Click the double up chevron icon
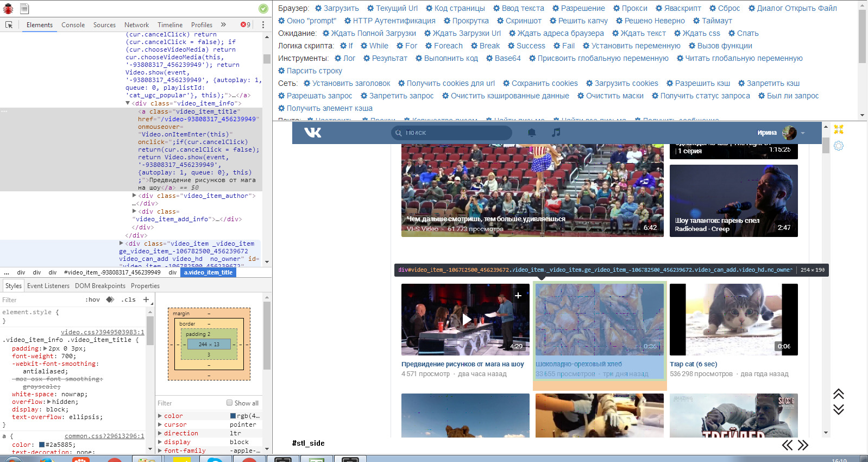The height and width of the screenshot is (462, 868). pos(839,394)
